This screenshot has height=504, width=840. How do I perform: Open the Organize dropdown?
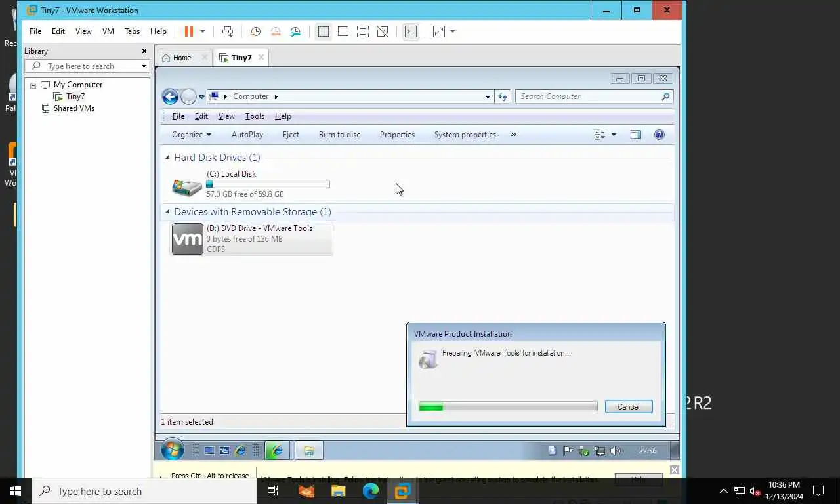coord(192,135)
